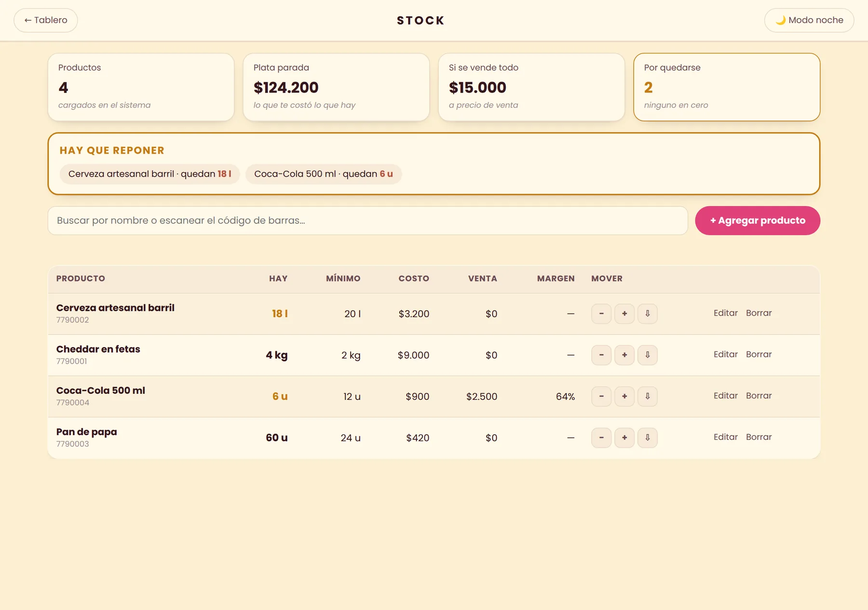Delete Coca-Cola 500 ml product
This screenshot has width=868, height=610.
(759, 396)
